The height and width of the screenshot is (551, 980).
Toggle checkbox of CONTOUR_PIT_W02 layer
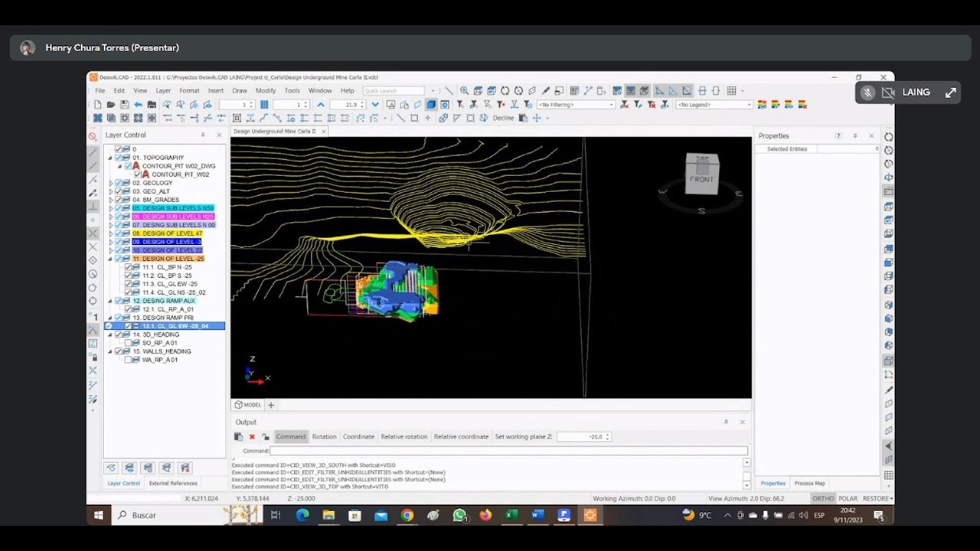click(x=138, y=174)
